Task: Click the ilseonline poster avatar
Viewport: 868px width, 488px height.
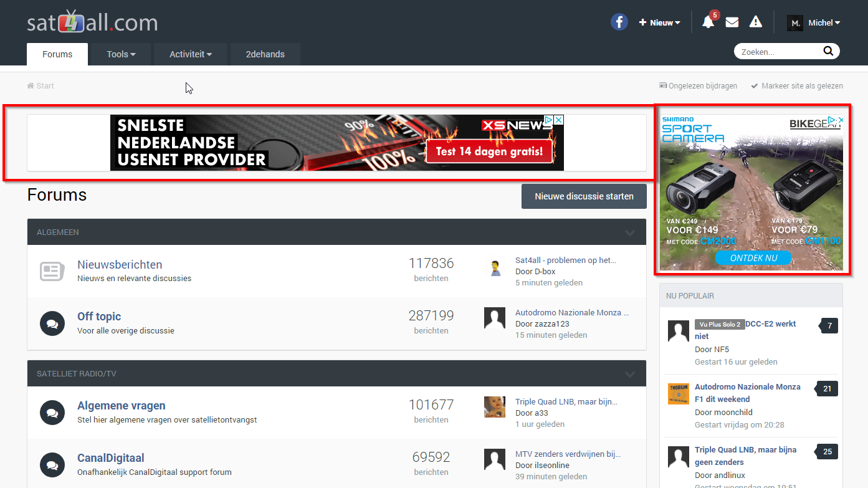Action: [495, 460]
